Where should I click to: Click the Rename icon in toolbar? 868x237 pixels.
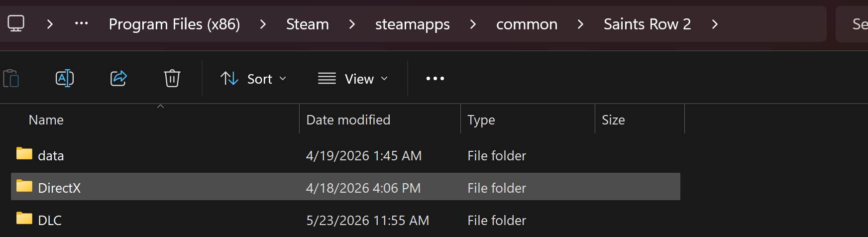click(x=65, y=78)
